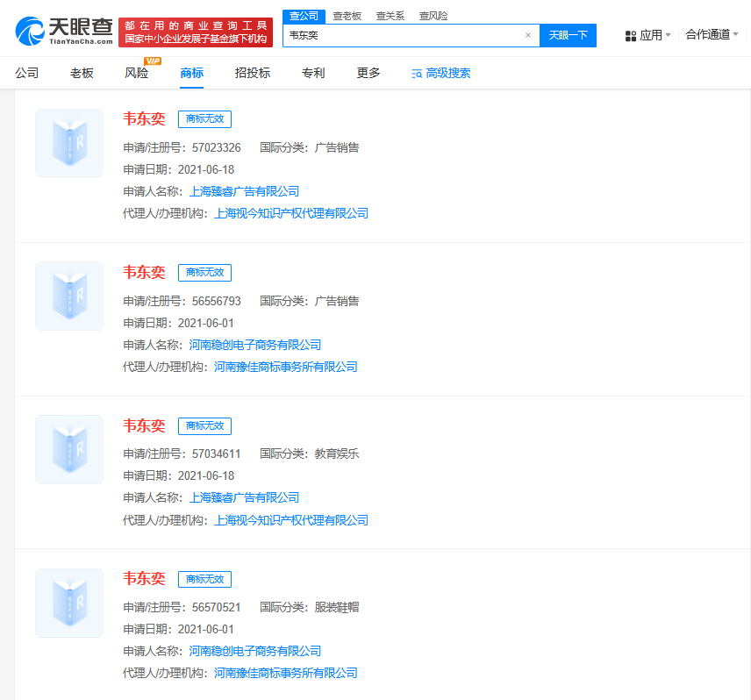Open the 应用 apps grid menu
751x700 pixels.
click(x=647, y=35)
